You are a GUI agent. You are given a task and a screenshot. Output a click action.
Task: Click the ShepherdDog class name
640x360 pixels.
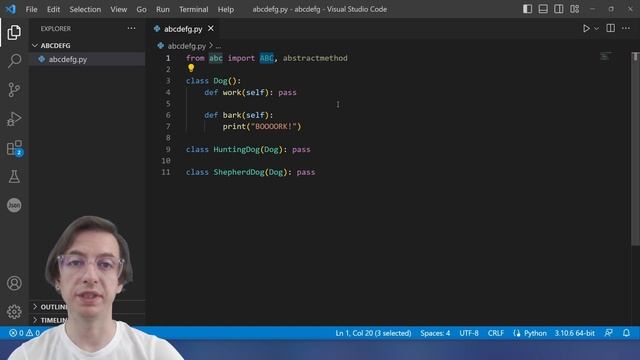coord(239,172)
